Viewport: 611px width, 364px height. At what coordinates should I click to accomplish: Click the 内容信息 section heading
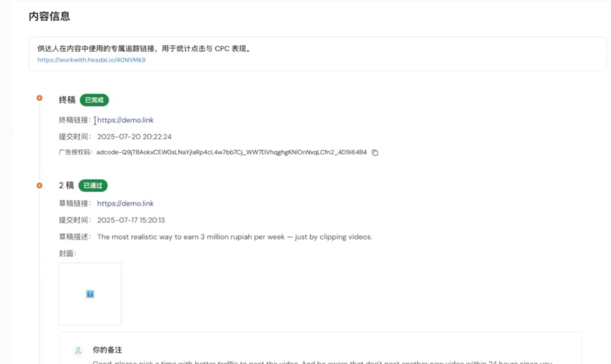click(x=49, y=16)
